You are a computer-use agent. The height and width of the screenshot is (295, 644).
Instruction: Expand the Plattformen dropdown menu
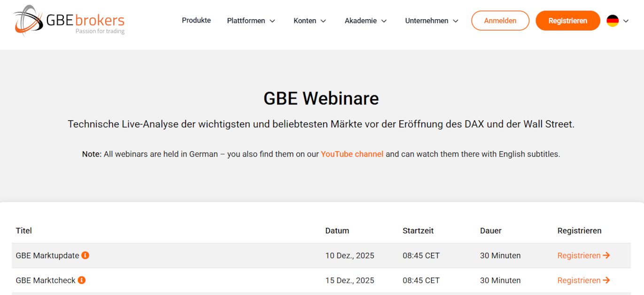coord(251,21)
